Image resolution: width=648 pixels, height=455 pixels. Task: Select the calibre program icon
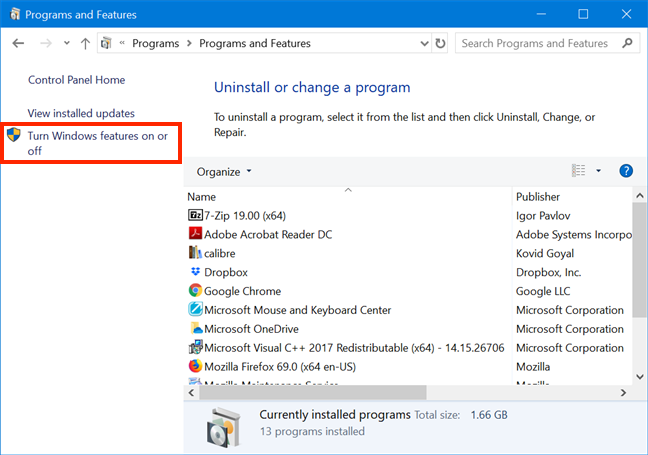click(195, 253)
